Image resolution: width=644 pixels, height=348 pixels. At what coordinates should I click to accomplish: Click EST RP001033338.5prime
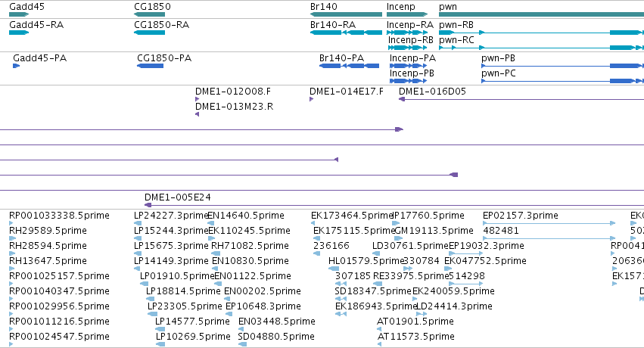(11, 223)
